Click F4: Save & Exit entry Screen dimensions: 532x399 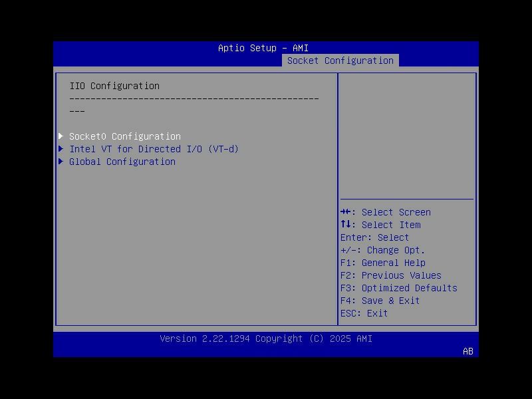coord(380,301)
